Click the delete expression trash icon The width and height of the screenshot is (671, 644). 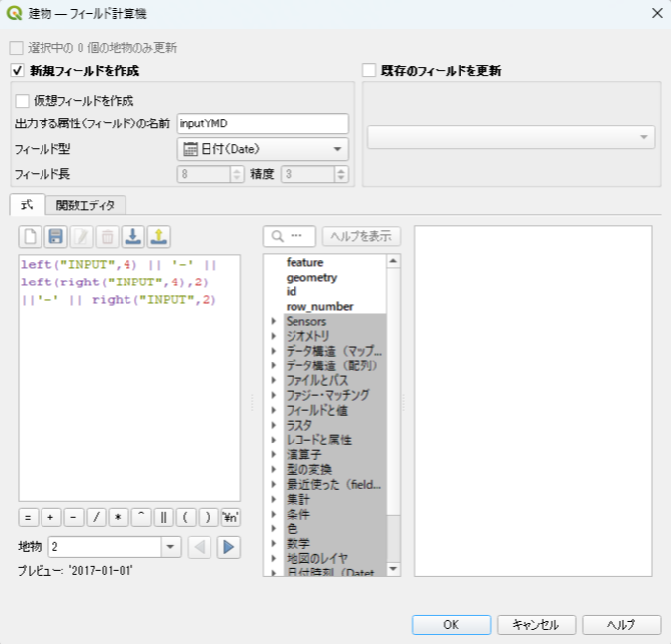[x=107, y=236]
